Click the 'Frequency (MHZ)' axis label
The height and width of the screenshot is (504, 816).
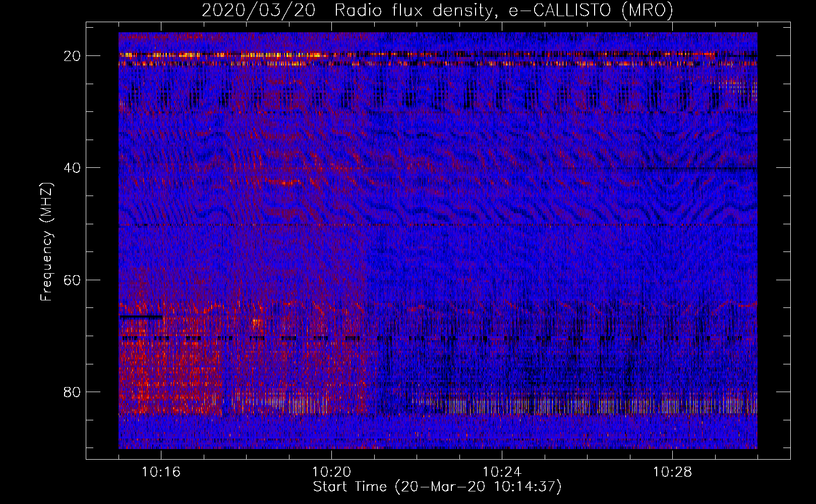(x=46, y=242)
